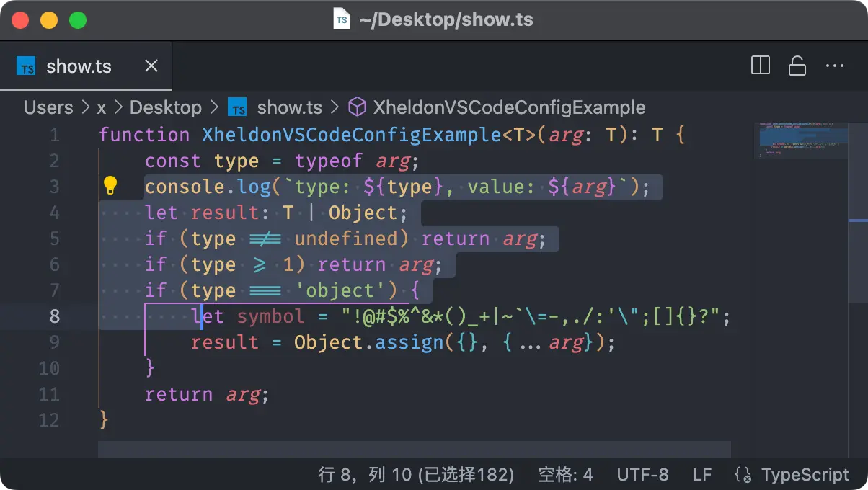Image resolution: width=868 pixels, height=490 pixels.
Task: Split the editor to the right
Action: (761, 66)
